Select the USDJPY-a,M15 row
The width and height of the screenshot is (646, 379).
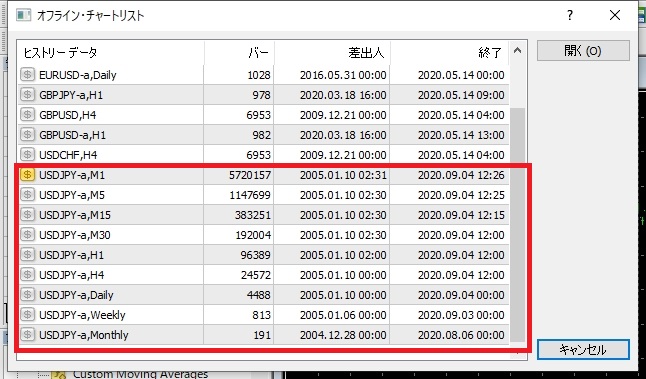tap(263, 215)
